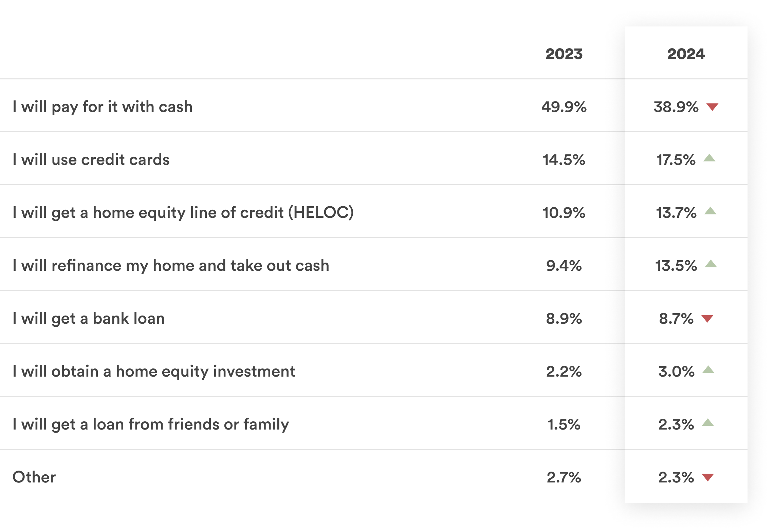Select the 2024 column header
Viewport: 774px width, 532px height.
686,54
